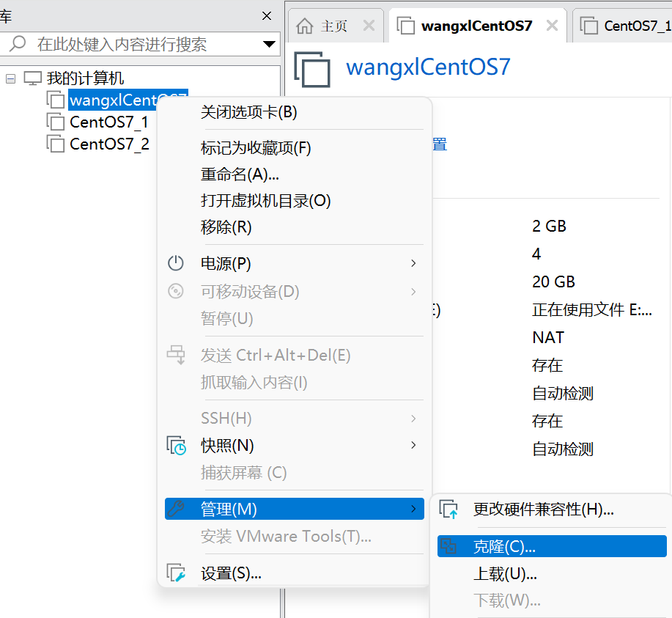Click the VM icon beside wangxlCentOS7 tree entry

coord(55,100)
